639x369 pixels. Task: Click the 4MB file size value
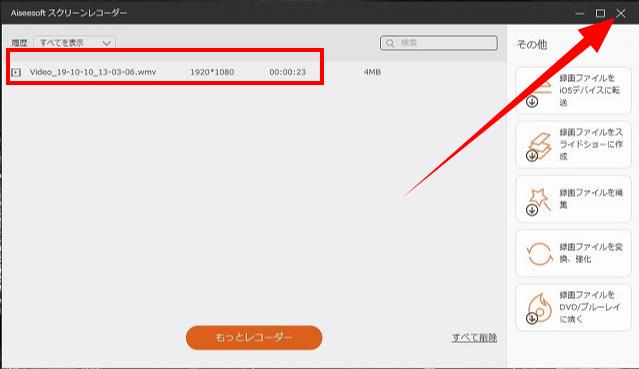(372, 72)
